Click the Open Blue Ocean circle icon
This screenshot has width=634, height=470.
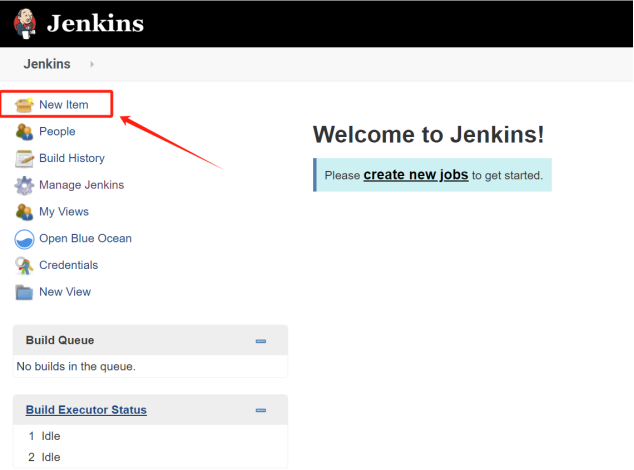click(24, 239)
